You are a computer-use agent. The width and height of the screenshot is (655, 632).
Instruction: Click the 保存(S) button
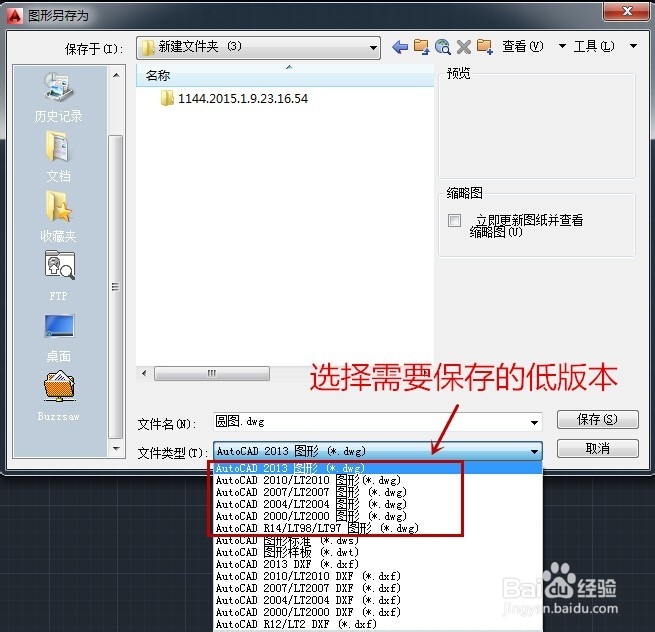click(597, 419)
